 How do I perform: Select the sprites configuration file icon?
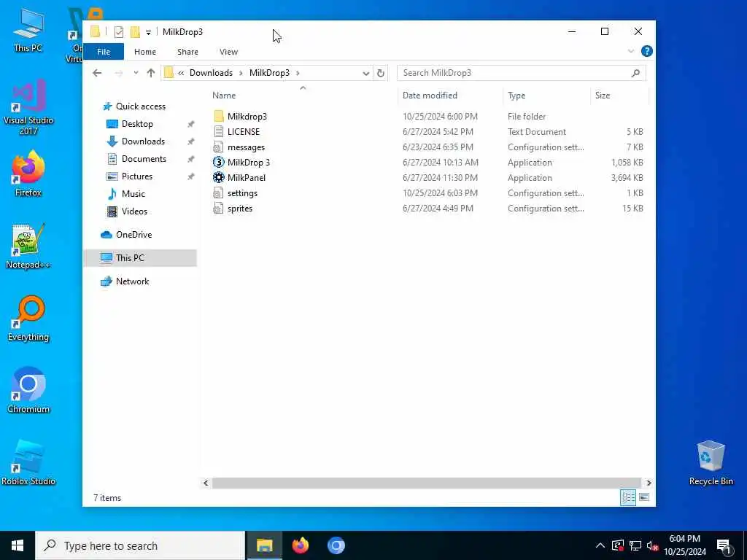(x=218, y=208)
